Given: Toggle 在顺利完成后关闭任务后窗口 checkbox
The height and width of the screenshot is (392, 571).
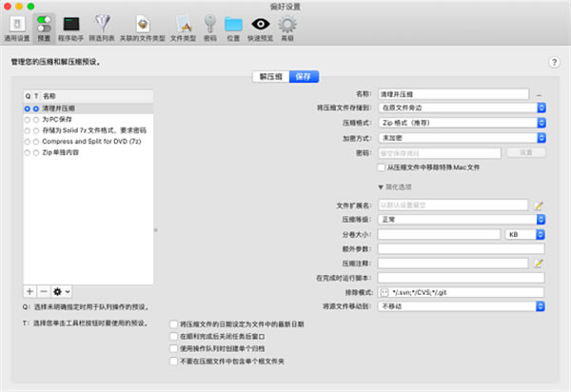Looking at the screenshot, I should [172, 337].
